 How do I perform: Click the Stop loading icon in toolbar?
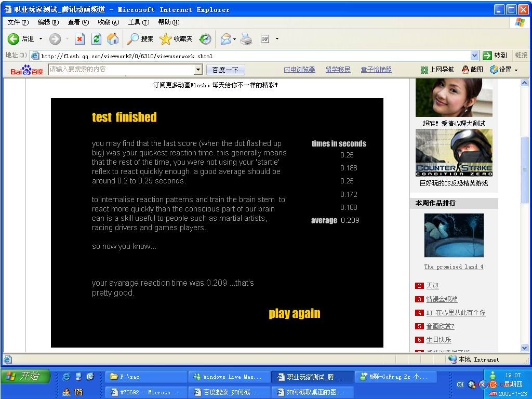click(x=79, y=39)
